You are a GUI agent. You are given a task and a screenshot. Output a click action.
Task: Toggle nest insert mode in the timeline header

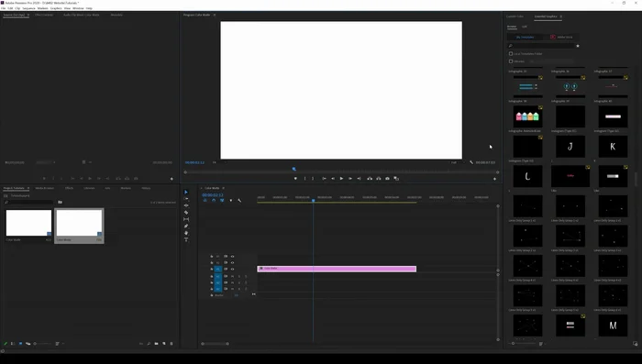click(x=205, y=201)
